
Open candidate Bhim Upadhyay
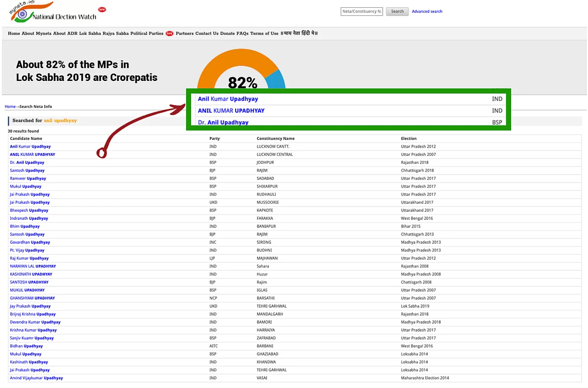[x=25, y=227]
